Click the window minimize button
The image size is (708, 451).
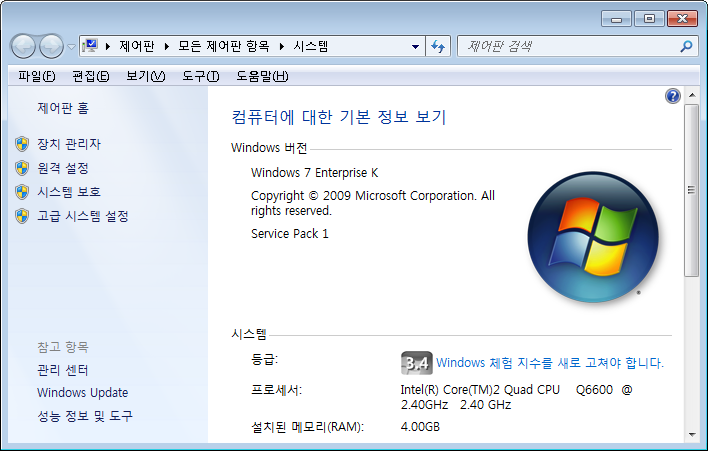pyautogui.click(x=616, y=19)
